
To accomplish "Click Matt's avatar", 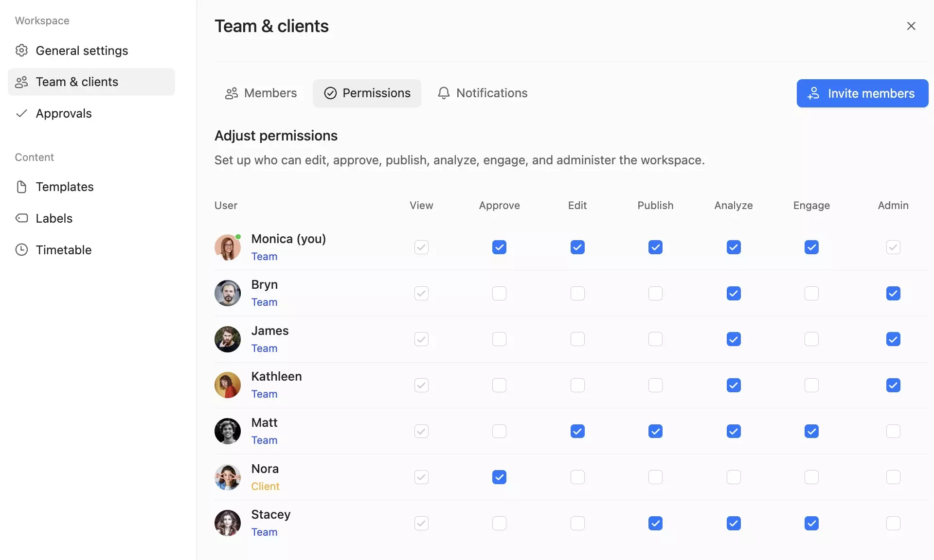I will coord(228,431).
